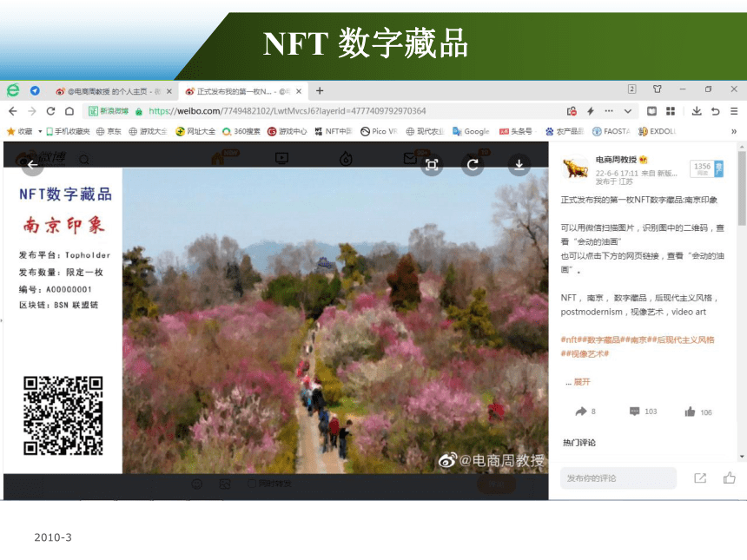Click the fullscreen view image icon
This screenshot has height=560, width=747.
pyautogui.click(x=432, y=165)
